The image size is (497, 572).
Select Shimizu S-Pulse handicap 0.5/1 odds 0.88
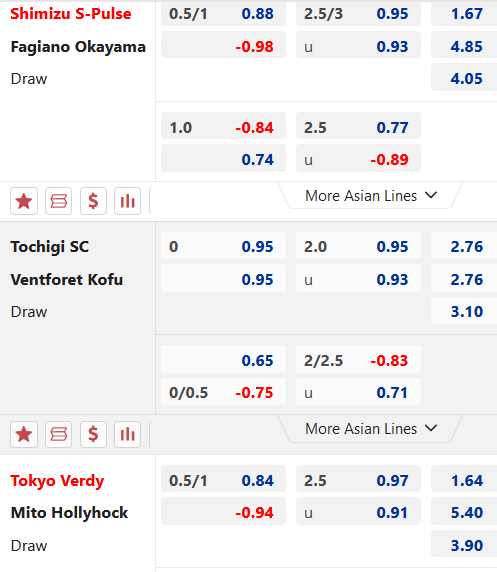(223, 14)
